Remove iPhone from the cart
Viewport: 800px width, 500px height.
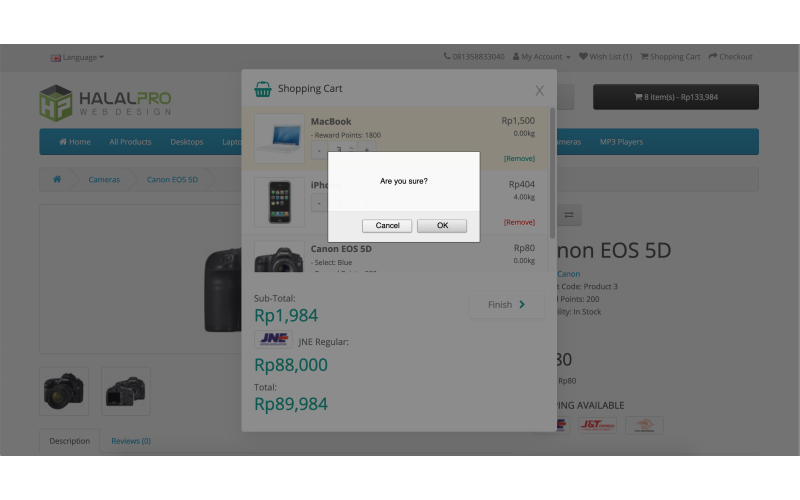tap(519, 222)
